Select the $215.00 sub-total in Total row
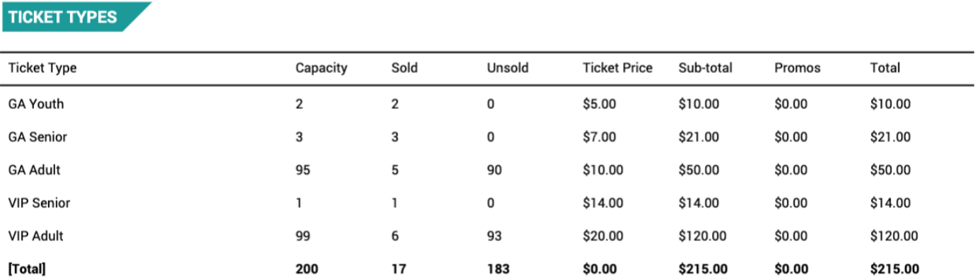The image size is (980, 280). click(x=702, y=269)
